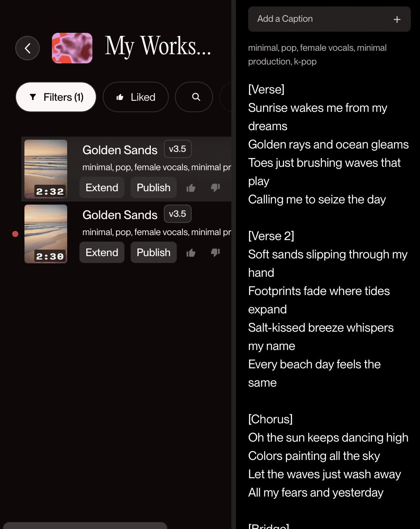Dislike the 2:32 Golden Sands song

(x=215, y=187)
